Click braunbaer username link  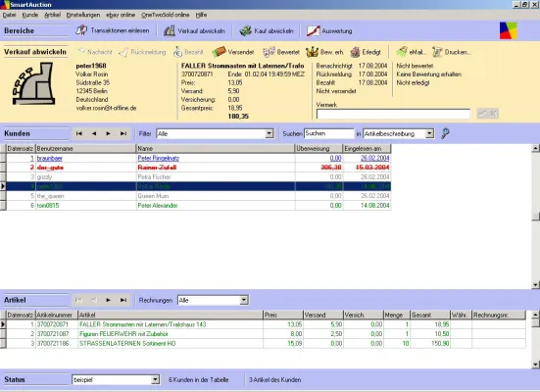pyautogui.click(x=50, y=158)
